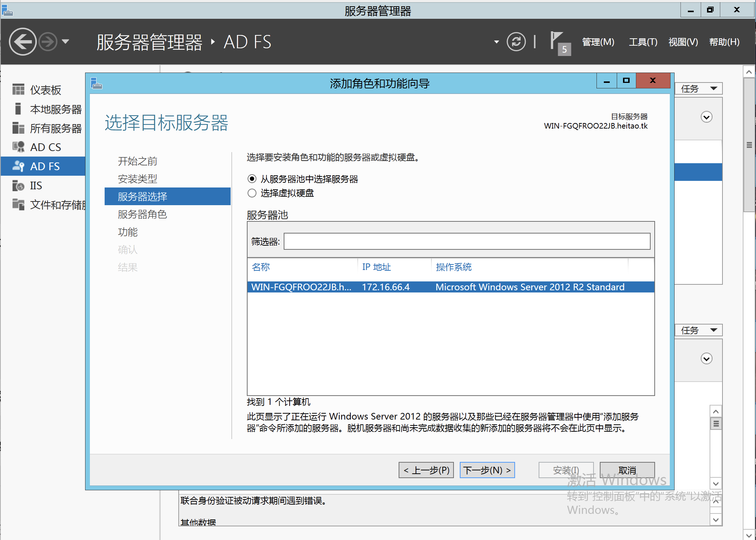Click the AD FS role icon
Image resolution: width=756 pixels, height=540 pixels.
[x=18, y=166]
